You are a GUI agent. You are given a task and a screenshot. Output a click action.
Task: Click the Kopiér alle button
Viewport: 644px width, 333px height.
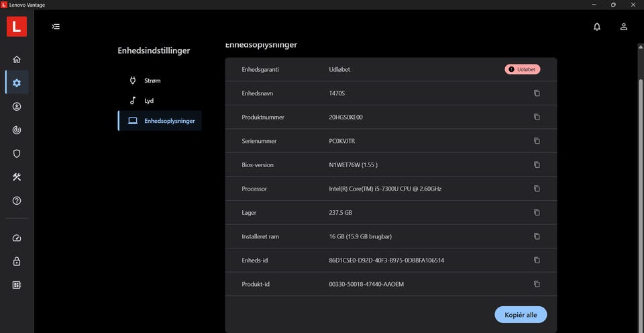coord(521,314)
